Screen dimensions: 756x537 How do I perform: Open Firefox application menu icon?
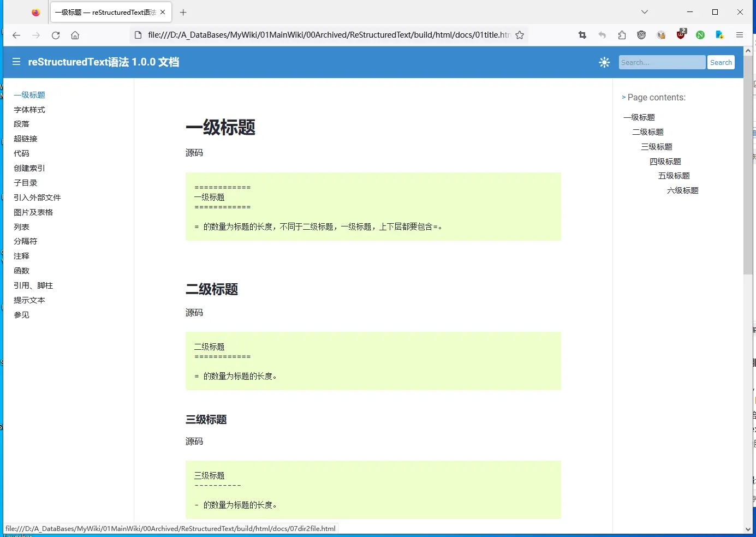(740, 35)
